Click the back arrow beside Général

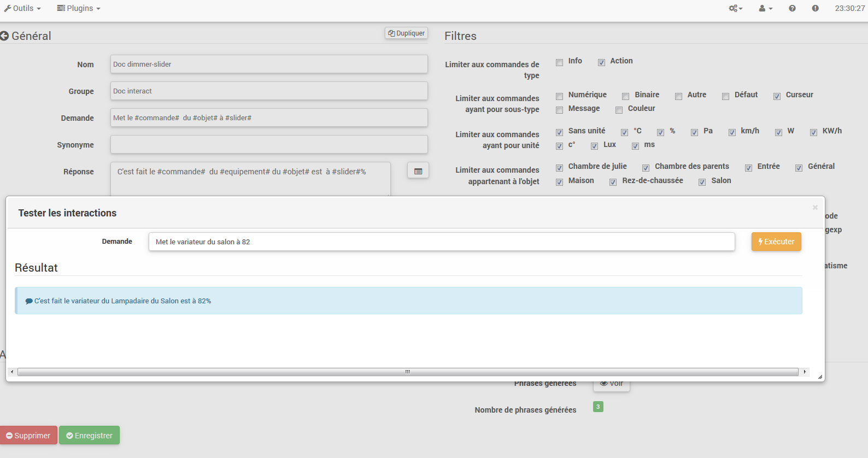click(x=4, y=36)
